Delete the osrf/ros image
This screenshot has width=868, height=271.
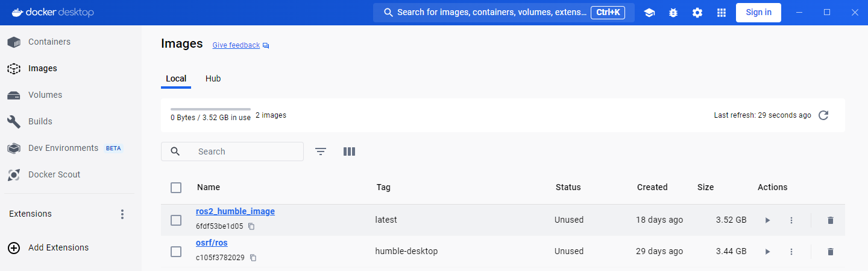click(x=831, y=252)
